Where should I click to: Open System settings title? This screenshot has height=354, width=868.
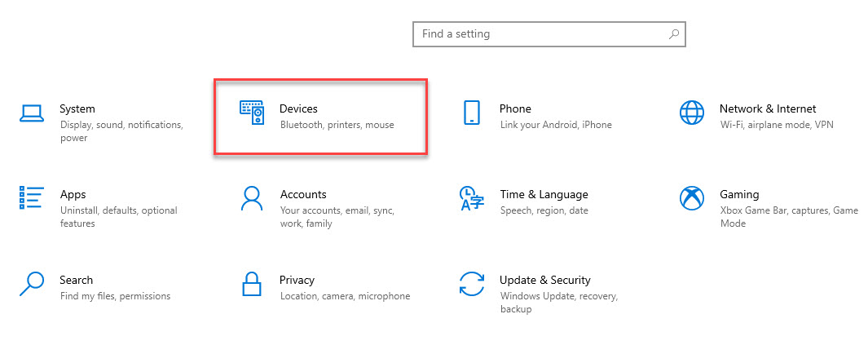click(77, 108)
